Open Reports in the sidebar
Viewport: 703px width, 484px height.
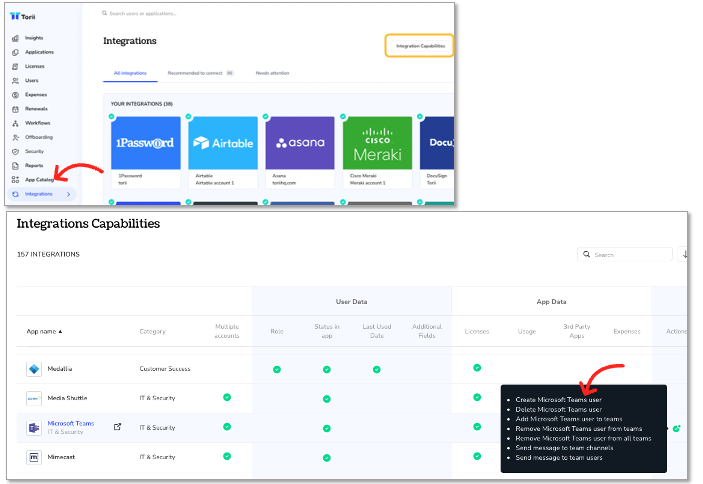point(34,166)
